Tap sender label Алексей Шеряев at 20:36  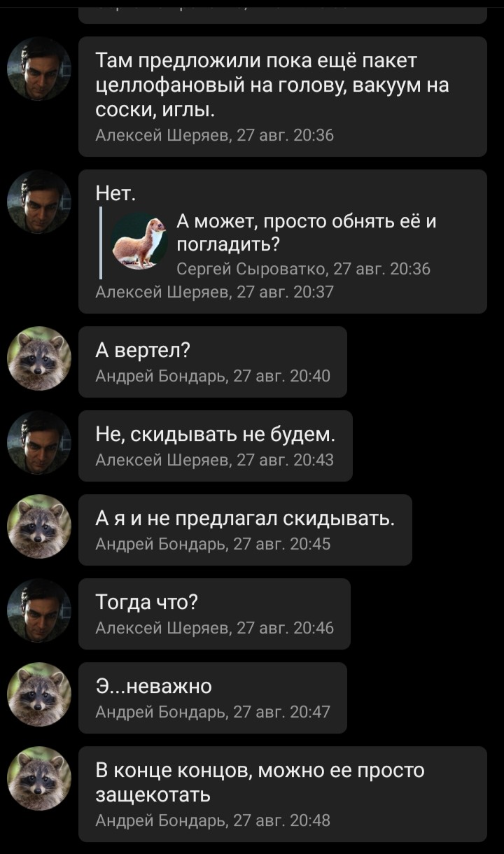point(162,136)
